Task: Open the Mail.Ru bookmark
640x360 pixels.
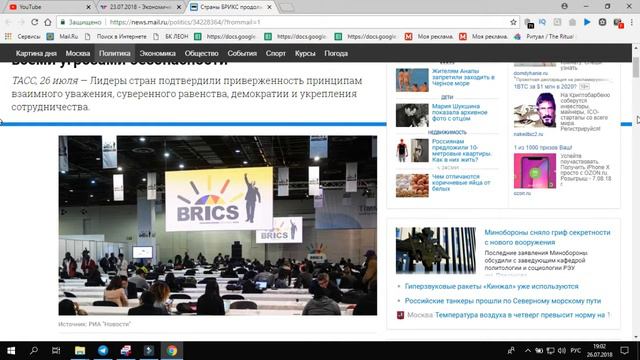Action: point(62,36)
